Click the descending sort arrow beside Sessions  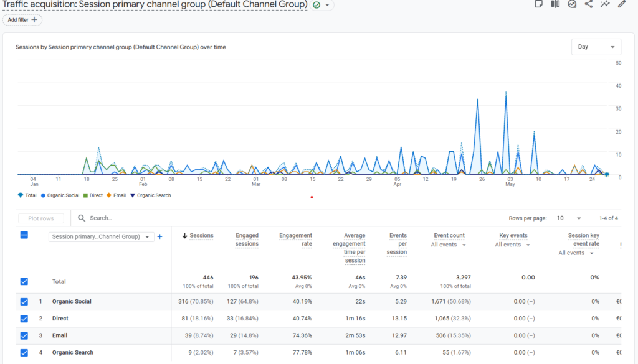coord(184,236)
